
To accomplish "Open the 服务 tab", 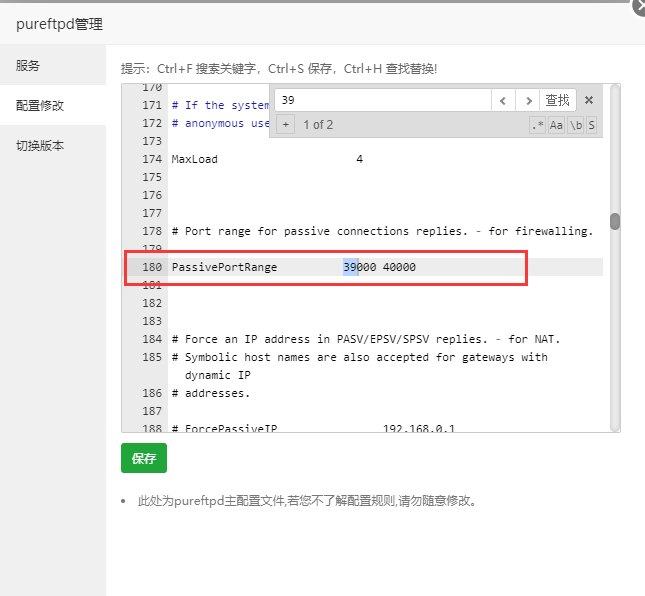I will click(53, 65).
